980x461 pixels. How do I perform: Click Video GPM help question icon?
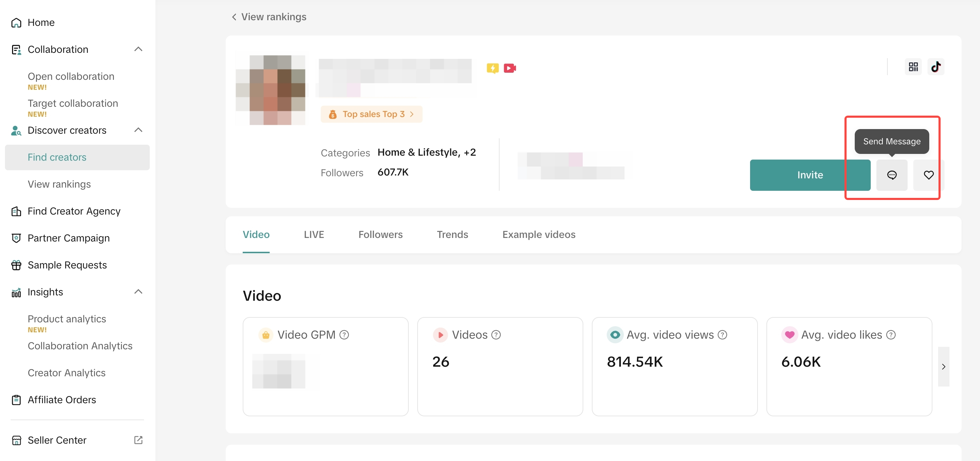344,335
